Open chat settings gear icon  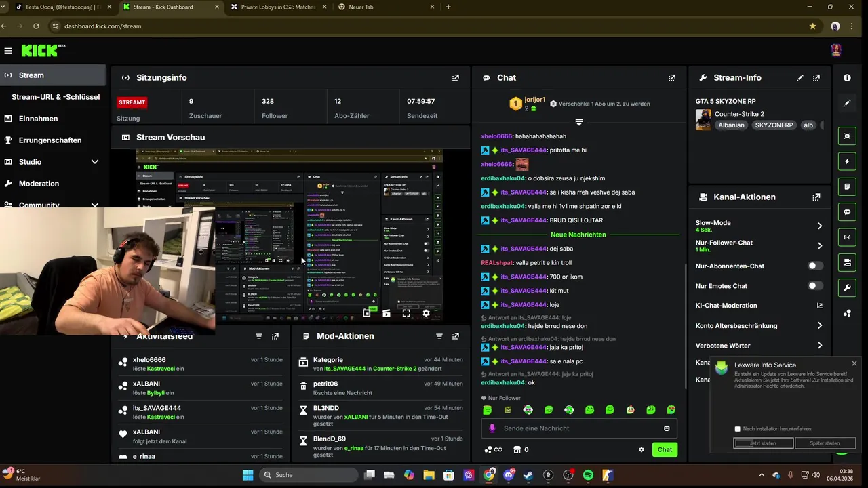(642, 449)
